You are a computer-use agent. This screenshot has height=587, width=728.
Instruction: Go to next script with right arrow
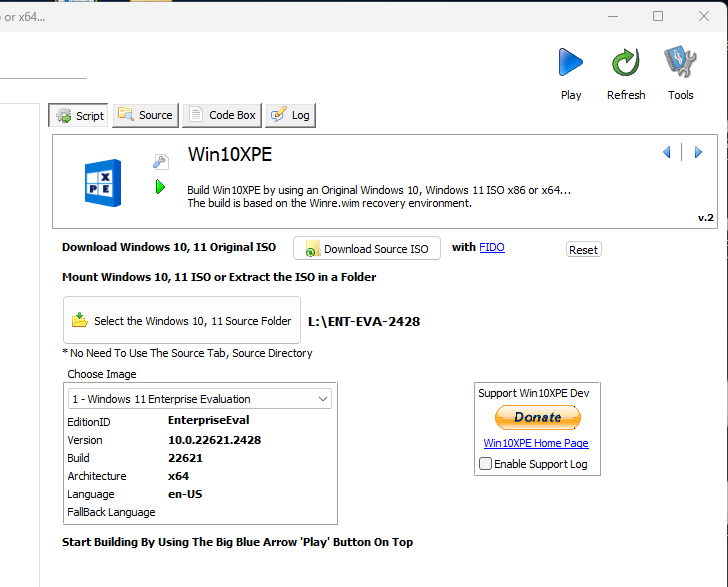698,152
